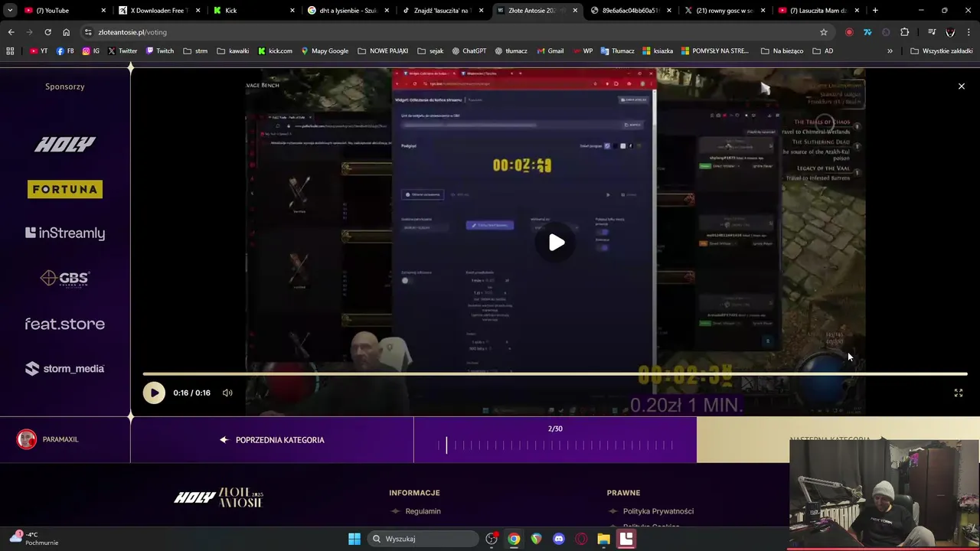Viewport: 980px width, 551px height.
Task: Open the extensions puzzle icon
Action: (x=904, y=32)
